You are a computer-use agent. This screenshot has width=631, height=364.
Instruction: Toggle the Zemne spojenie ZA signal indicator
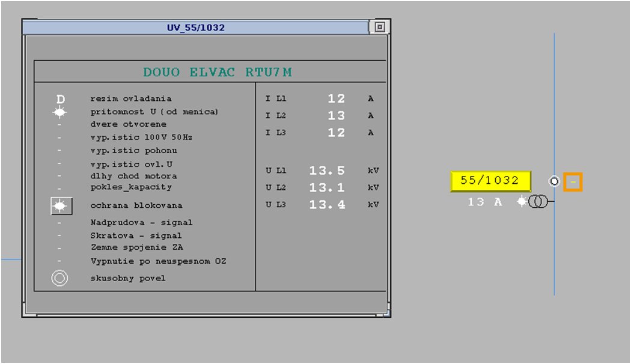(x=59, y=247)
